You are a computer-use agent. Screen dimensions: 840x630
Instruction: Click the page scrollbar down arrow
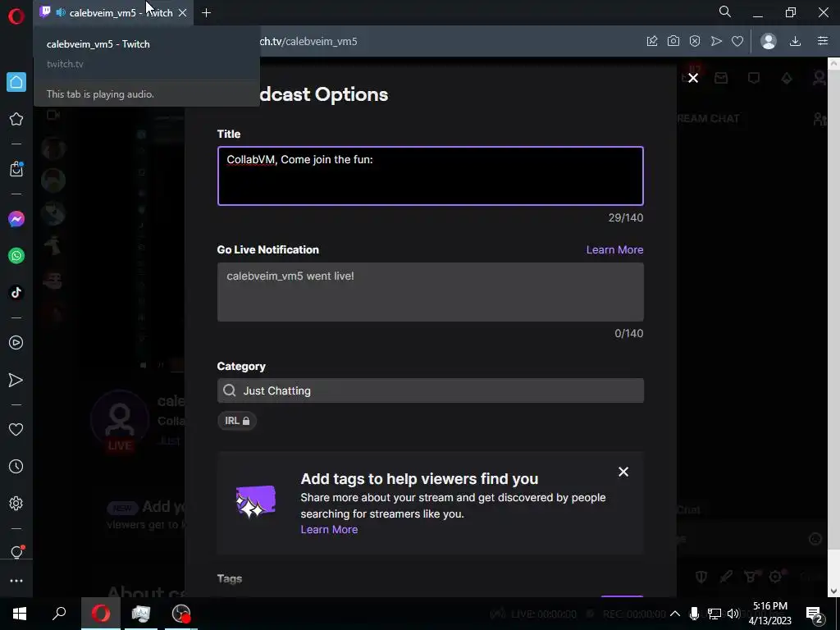(834, 591)
